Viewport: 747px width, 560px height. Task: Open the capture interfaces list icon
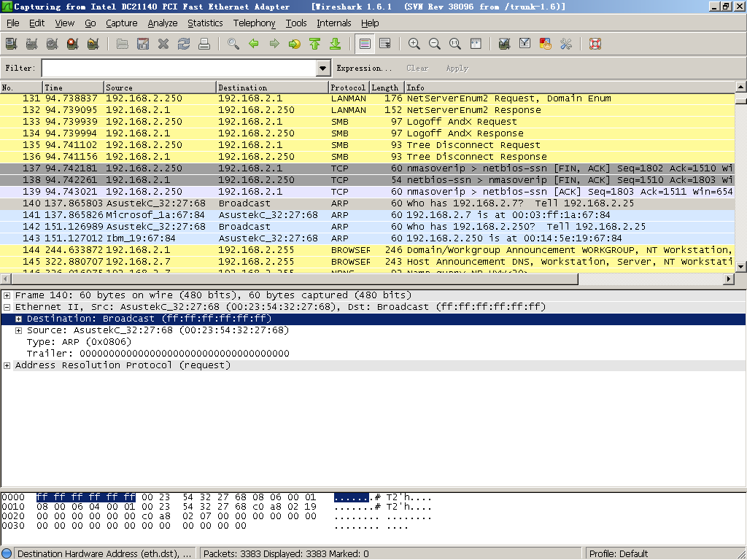12,44
